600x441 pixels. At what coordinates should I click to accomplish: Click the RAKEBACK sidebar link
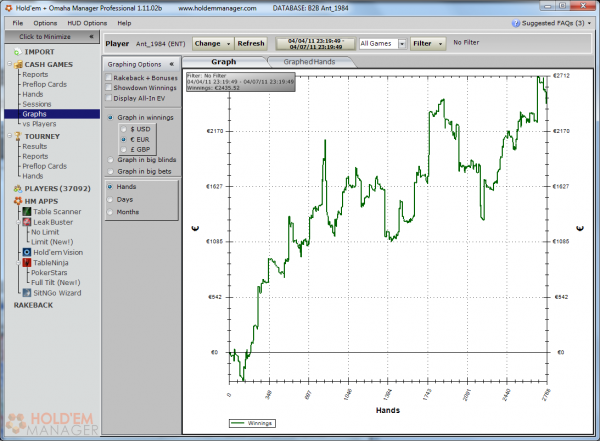33,305
